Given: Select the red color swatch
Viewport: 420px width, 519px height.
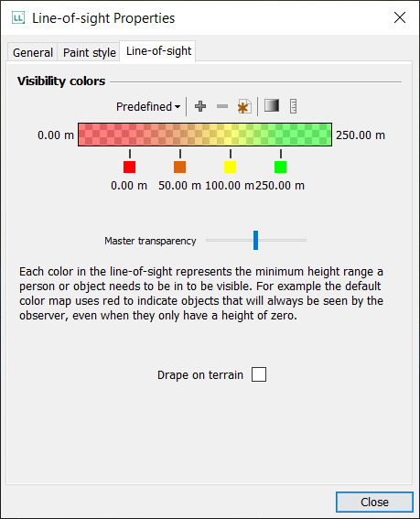Looking at the screenshot, I should click(129, 167).
